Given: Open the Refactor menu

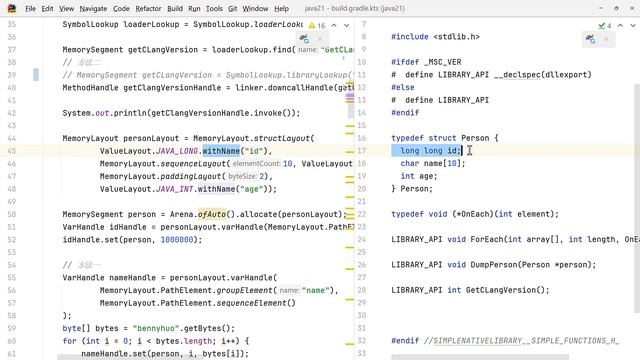Looking at the screenshot, I should click(x=148, y=8).
